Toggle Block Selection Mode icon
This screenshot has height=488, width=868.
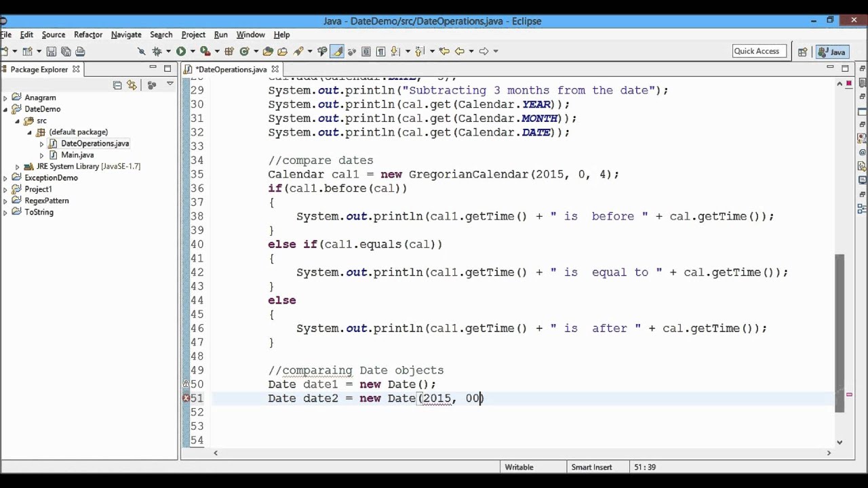(x=366, y=52)
